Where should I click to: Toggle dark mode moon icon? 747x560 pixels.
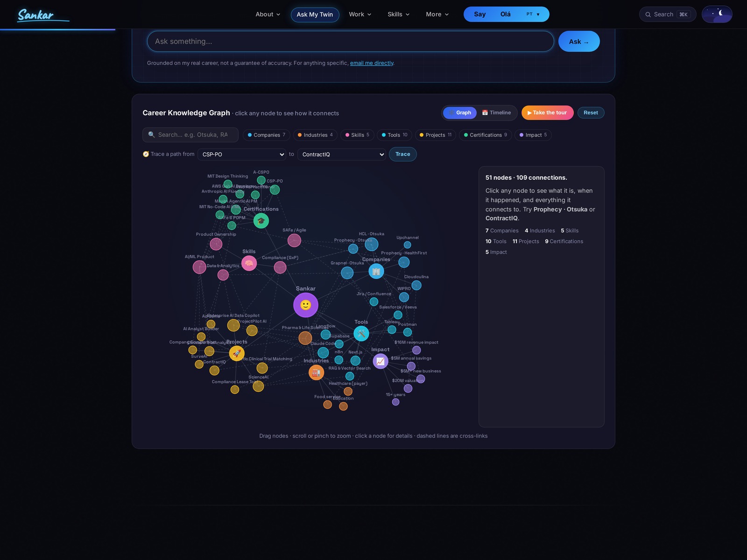tap(717, 14)
